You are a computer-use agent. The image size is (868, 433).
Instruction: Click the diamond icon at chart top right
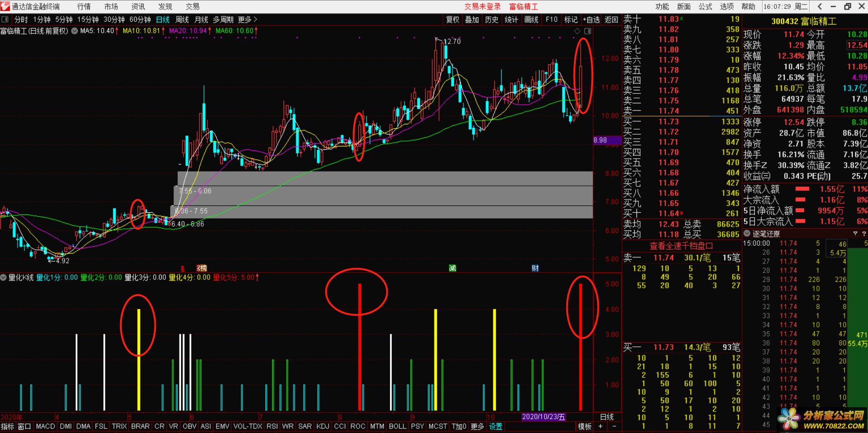pos(577,31)
